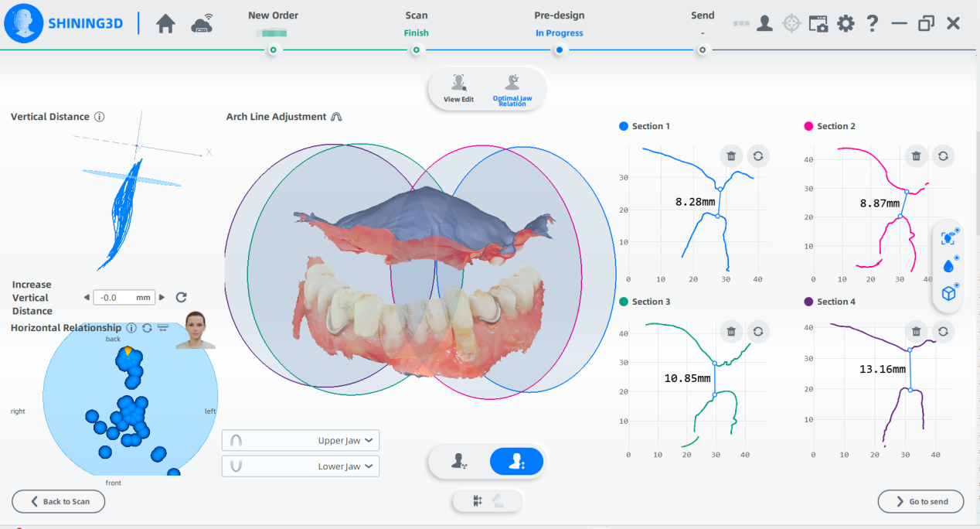Click the screenshot capture icon
The width and height of the screenshot is (980, 529).
pyautogui.click(x=818, y=23)
